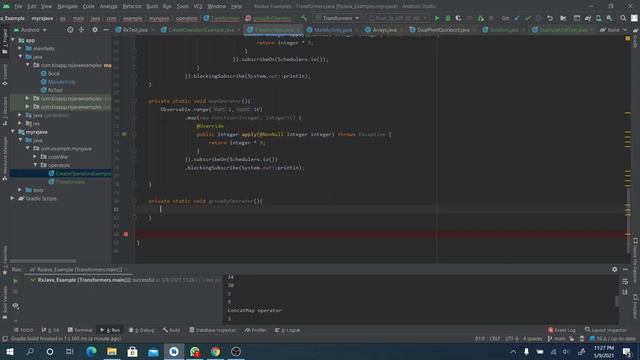Open the Event Log

point(562,330)
